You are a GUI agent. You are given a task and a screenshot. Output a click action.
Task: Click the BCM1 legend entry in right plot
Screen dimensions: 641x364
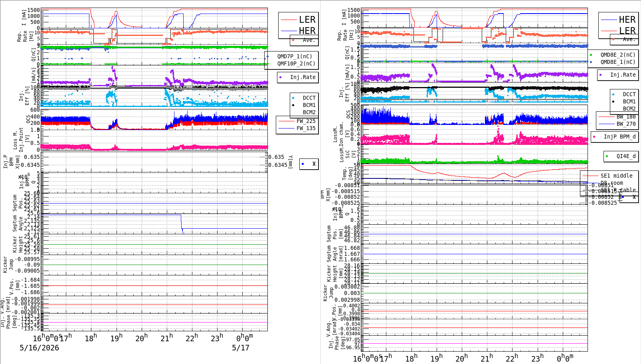coord(629,102)
